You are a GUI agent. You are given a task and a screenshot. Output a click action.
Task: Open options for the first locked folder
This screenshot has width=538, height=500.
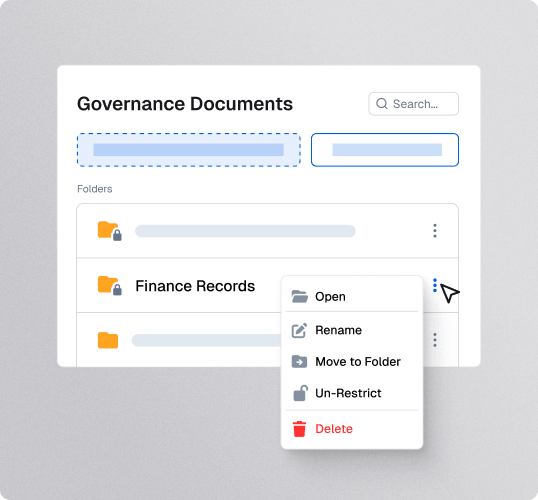[x=435, y=231]
